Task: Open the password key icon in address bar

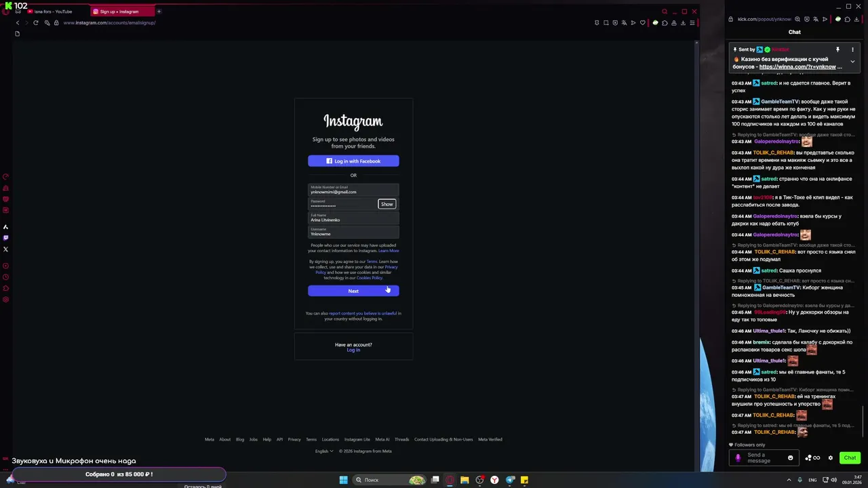Action: click(47, 22)
